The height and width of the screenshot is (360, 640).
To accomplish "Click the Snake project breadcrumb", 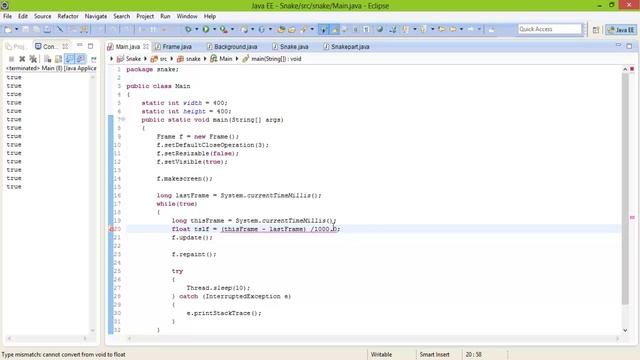I will (129, 59).
